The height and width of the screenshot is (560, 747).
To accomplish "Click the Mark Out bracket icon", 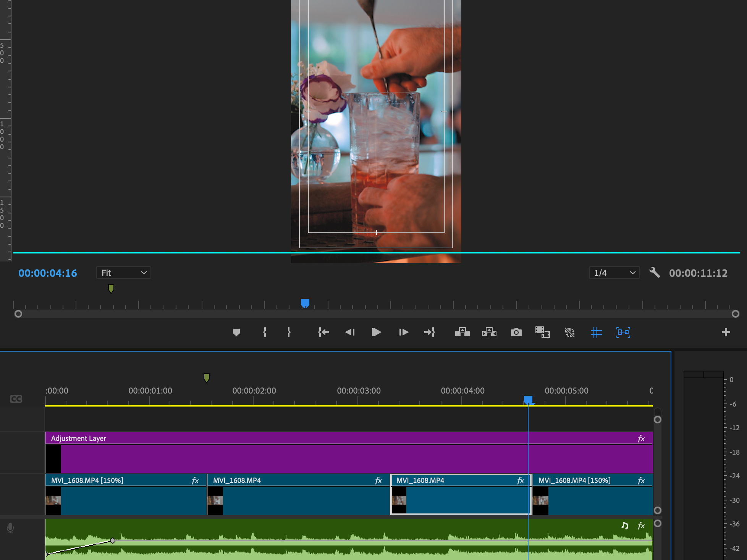I will [x=289, y=332].
